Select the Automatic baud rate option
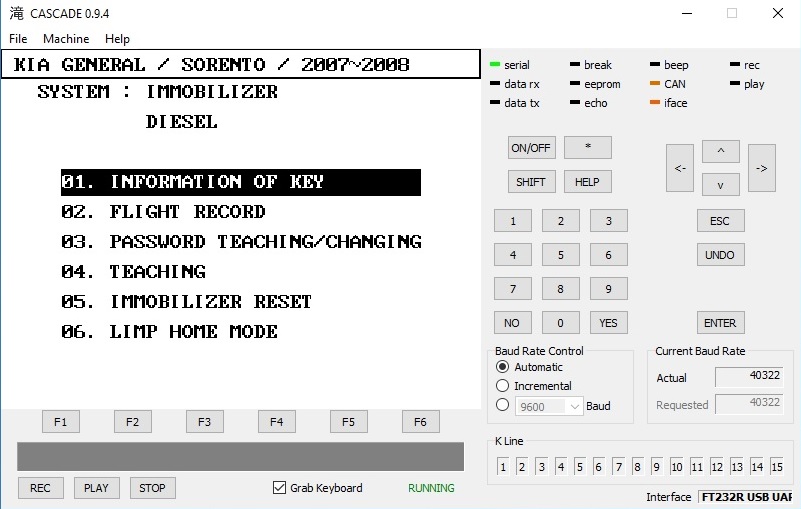Viewport: 801px width, 509px height. click(x=503, y=367)
